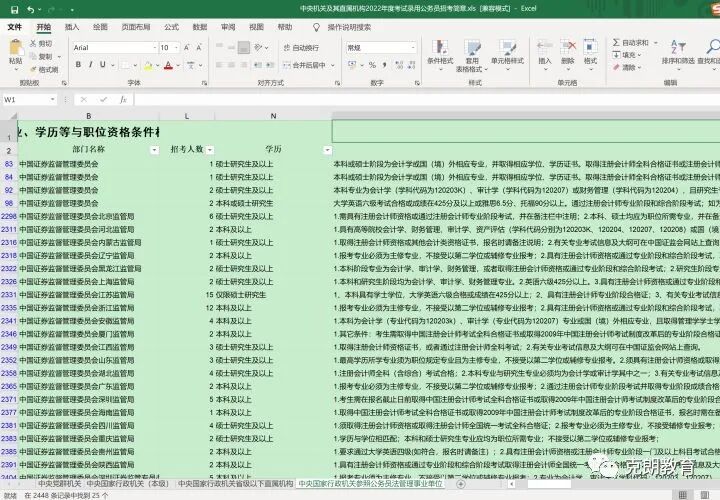Open the File (文件) tab
This screenshot has height=500, width=720.
15,27
